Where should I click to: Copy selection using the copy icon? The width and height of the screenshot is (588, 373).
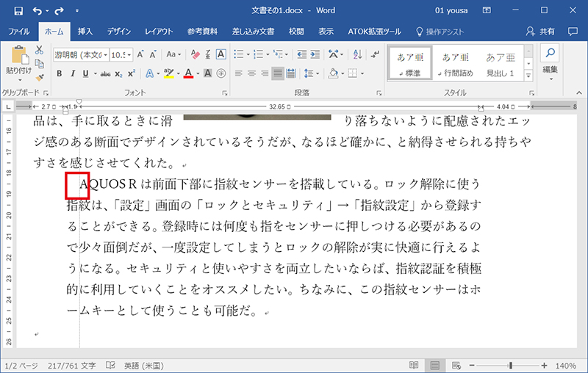click(39, 63)
